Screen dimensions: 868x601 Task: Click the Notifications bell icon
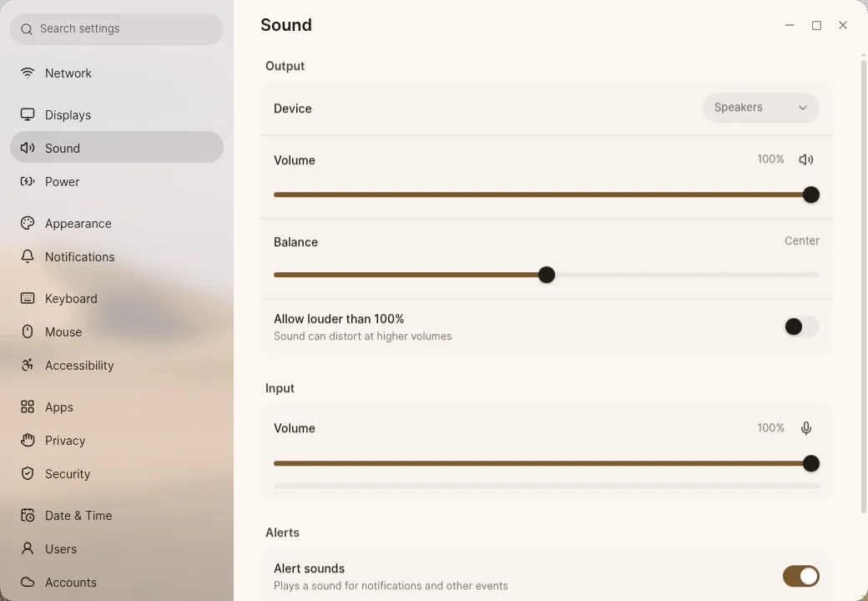tap(27, 256)
